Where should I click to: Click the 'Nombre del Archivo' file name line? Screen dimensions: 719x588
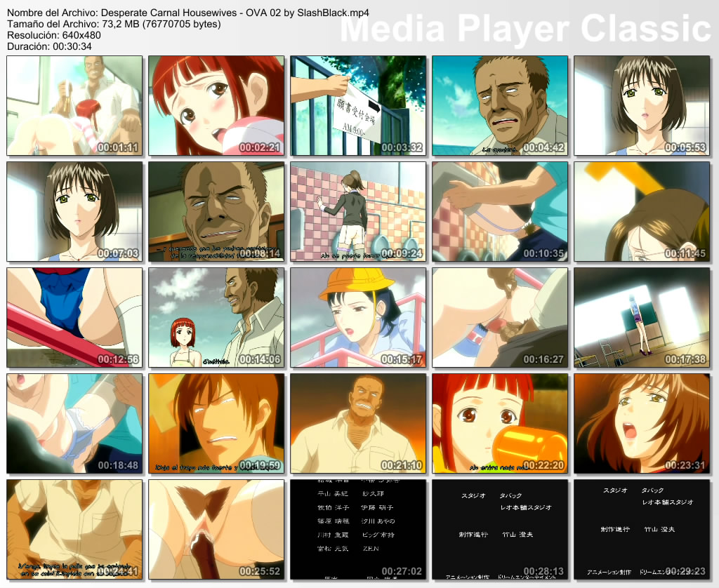(x=188, y=13)
